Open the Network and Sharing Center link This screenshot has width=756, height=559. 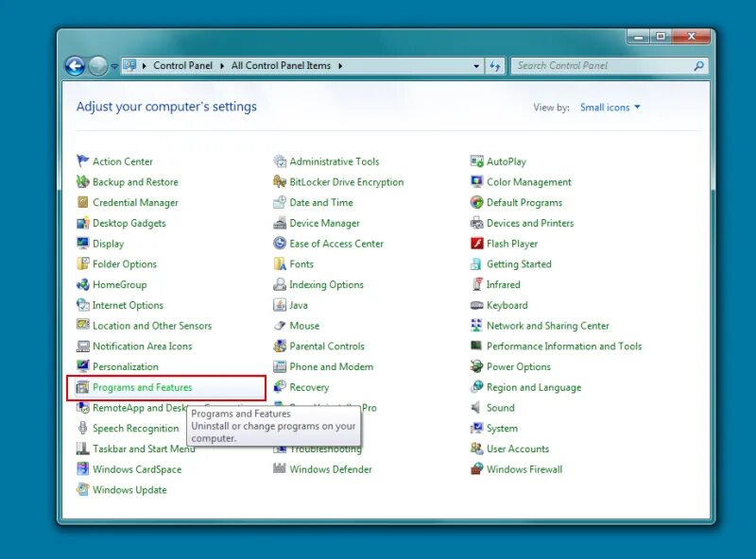coord(548,326)
